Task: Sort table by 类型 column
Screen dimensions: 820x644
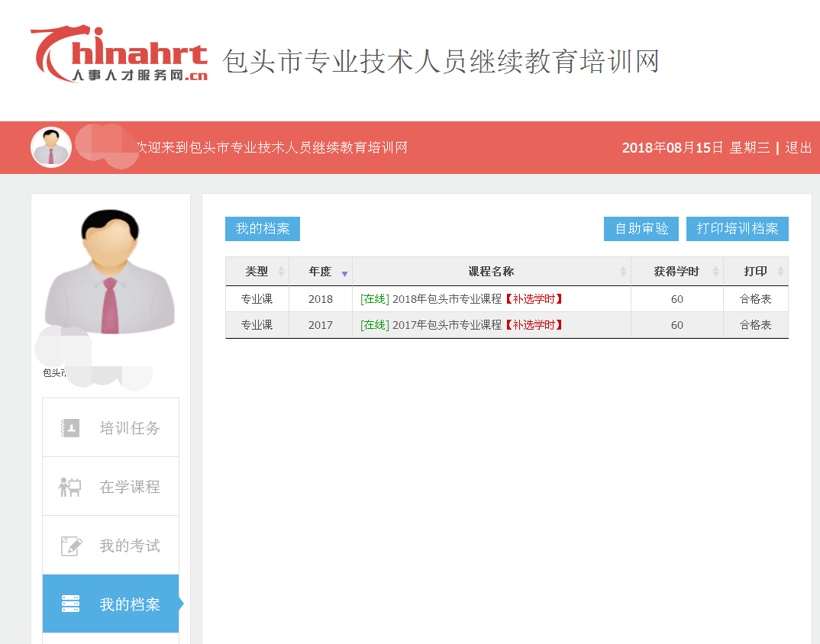Action: pos(257,272)
